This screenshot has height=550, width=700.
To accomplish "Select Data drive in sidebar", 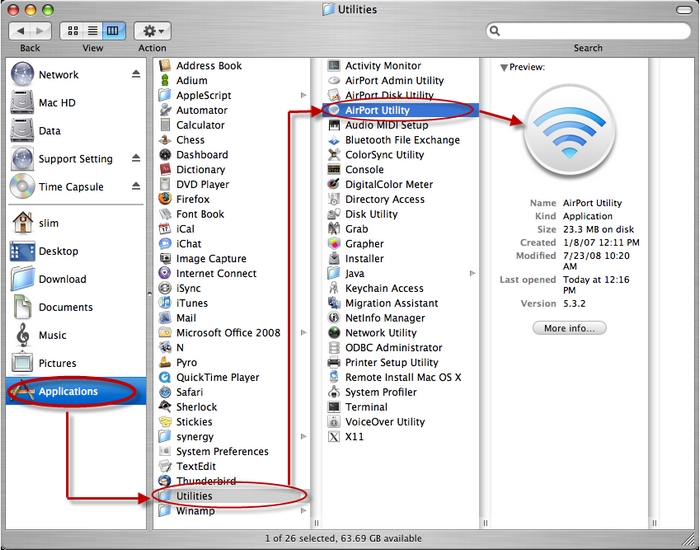I will tap(76, 130).
